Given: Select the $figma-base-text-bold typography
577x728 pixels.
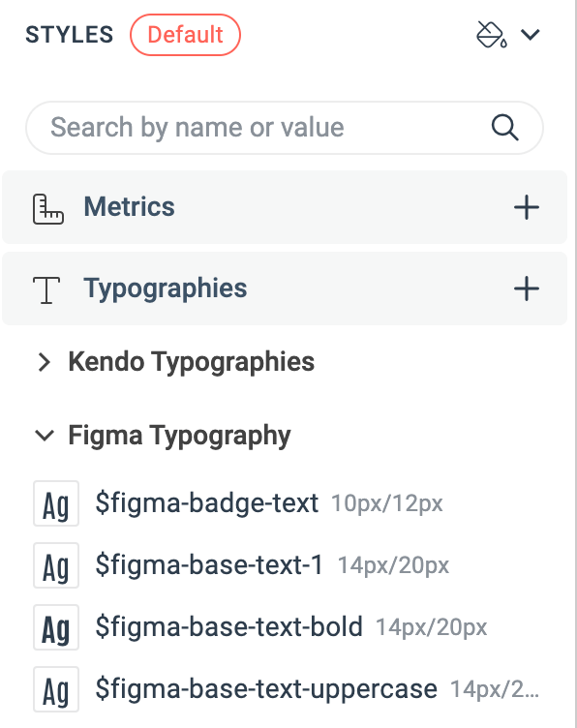Looking at the screenshot, I should click(228, 627).
